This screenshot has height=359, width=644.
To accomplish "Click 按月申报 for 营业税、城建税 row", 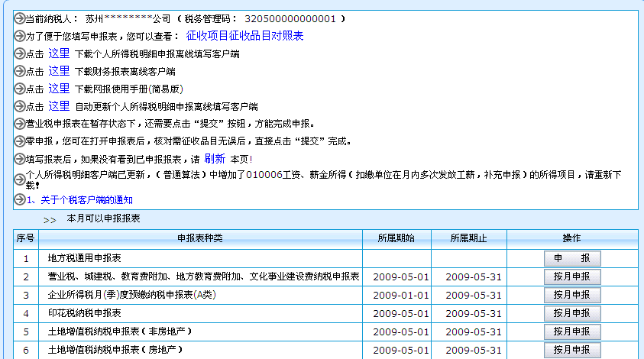I will pyautogui.click(x=572, y=277).
